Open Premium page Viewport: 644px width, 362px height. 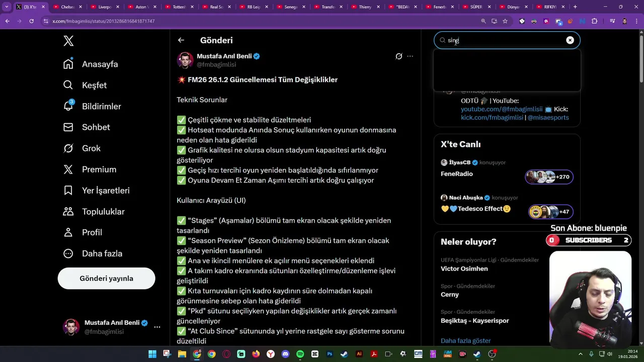tap(90, 169)
